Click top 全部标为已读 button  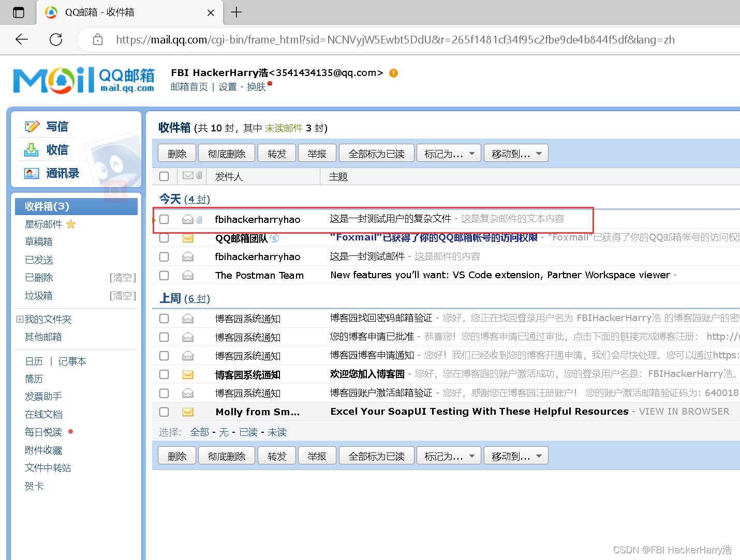coord(376,153)
